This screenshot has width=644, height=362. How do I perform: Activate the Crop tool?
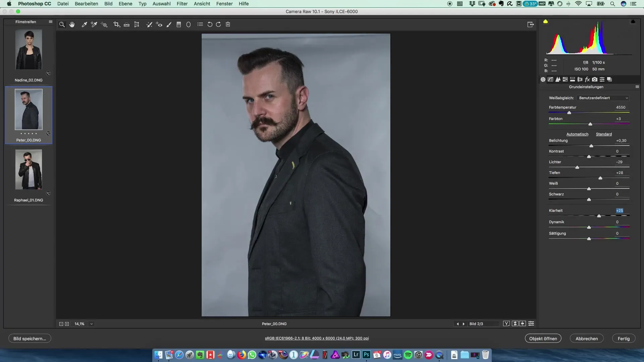tap(116, 24)
